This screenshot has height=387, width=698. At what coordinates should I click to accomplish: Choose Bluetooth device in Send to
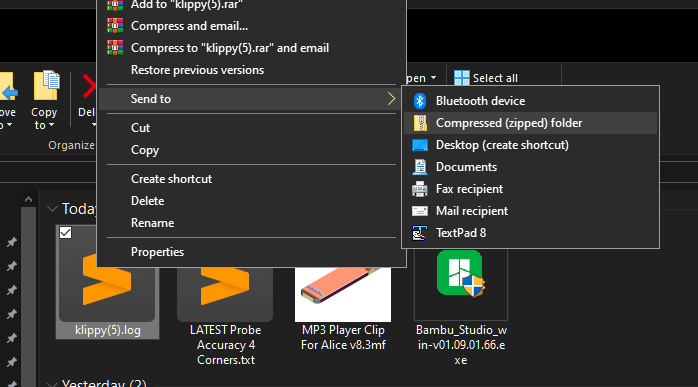[530, 101]
